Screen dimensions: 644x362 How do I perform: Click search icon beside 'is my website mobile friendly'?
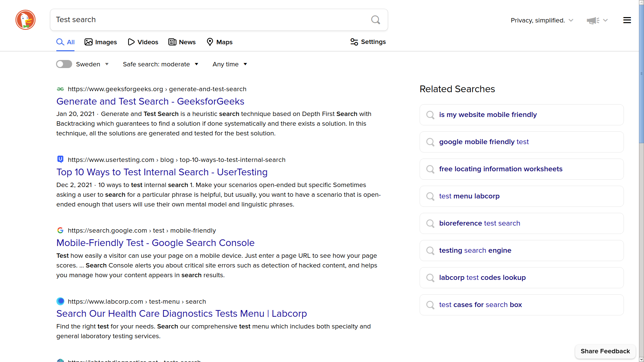pyautogui.click(x=430, y=115)
